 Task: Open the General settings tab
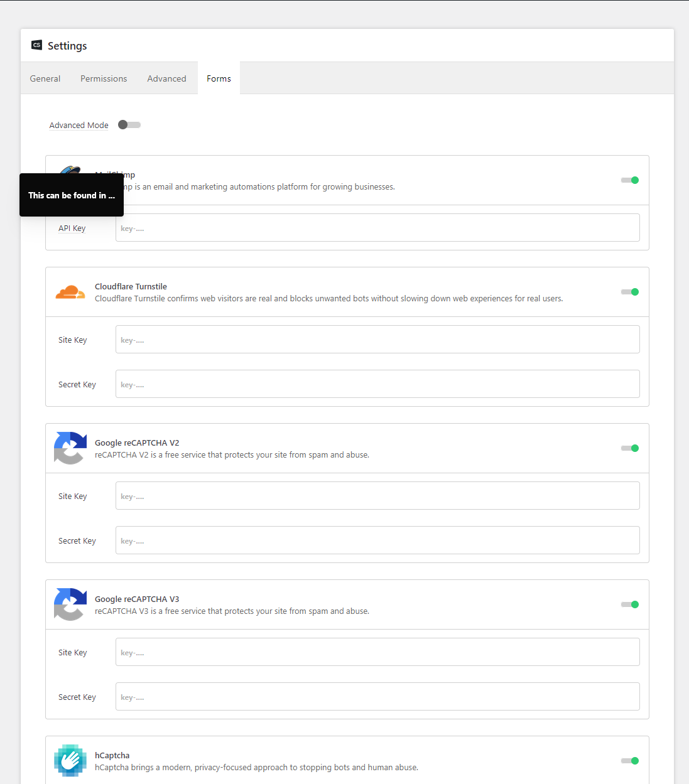click(45, 78)
